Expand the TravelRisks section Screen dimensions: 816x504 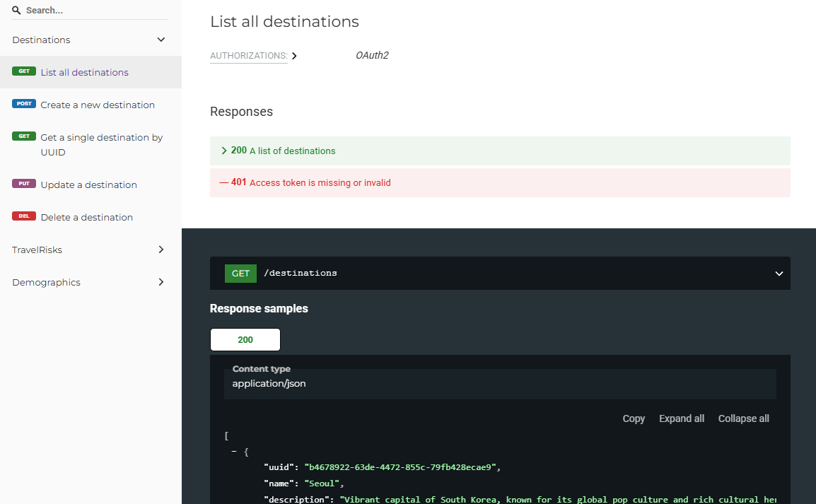click(161, 250)
